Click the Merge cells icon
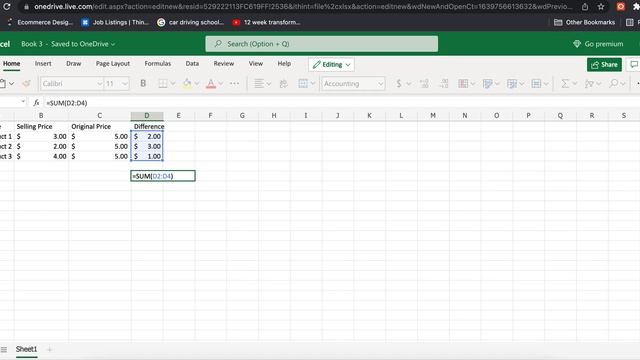Image resolution: width=640 pixels, height=360 pixels. point(303,84)
